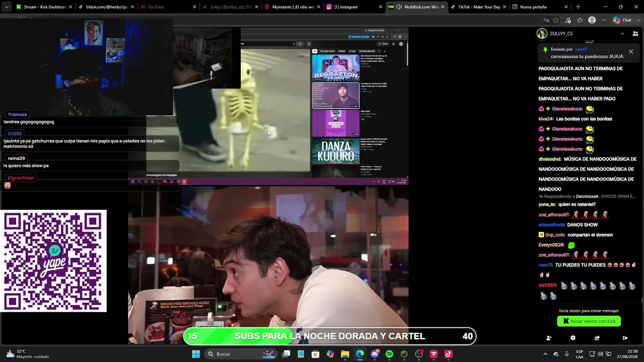Expand the ZULLYY_CS channel chevron

tap(622, 34)
